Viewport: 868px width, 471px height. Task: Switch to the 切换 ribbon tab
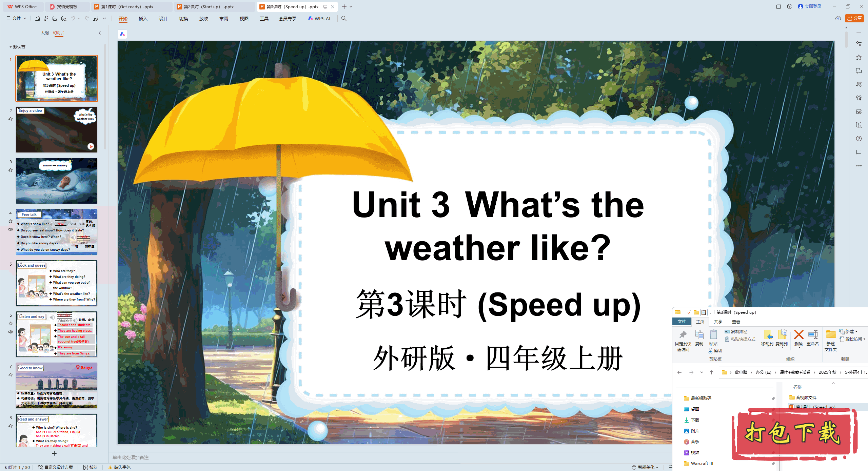pos(183,19)
